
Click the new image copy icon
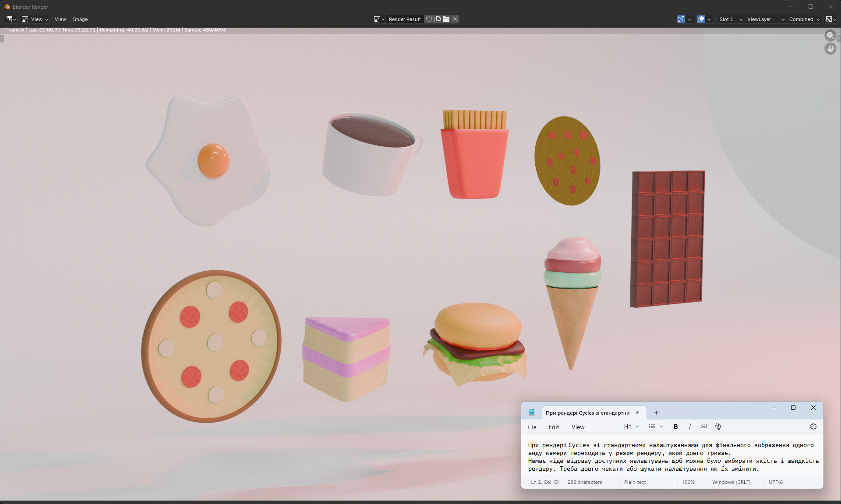click(x=438, y=19)
